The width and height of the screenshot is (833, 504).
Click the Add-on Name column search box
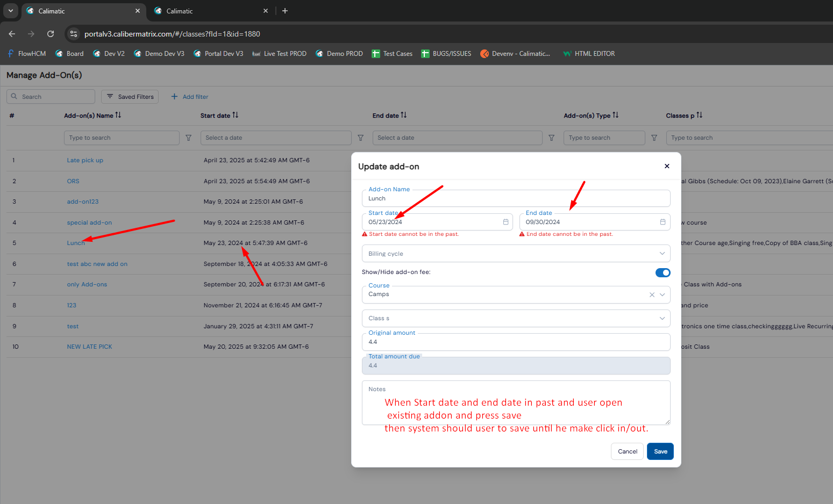click(x=122, y=138)
